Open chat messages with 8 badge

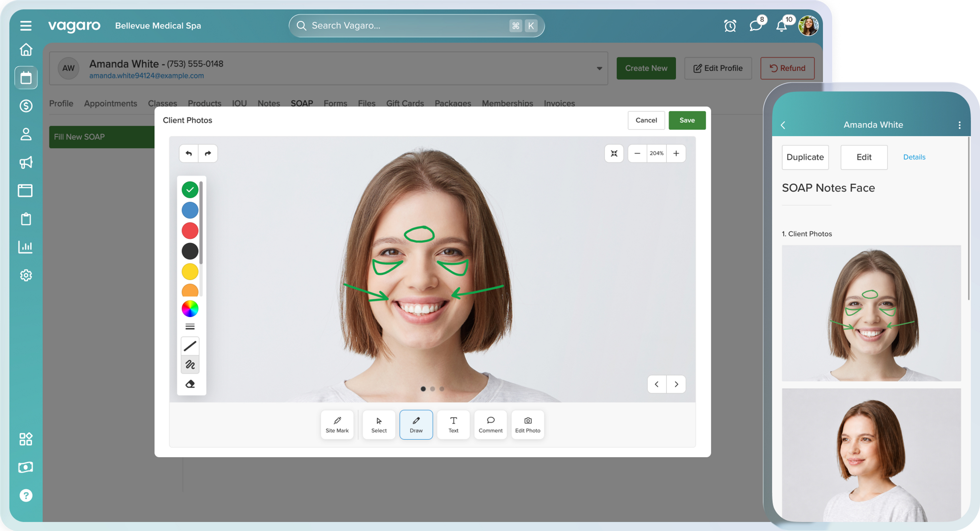756,26
